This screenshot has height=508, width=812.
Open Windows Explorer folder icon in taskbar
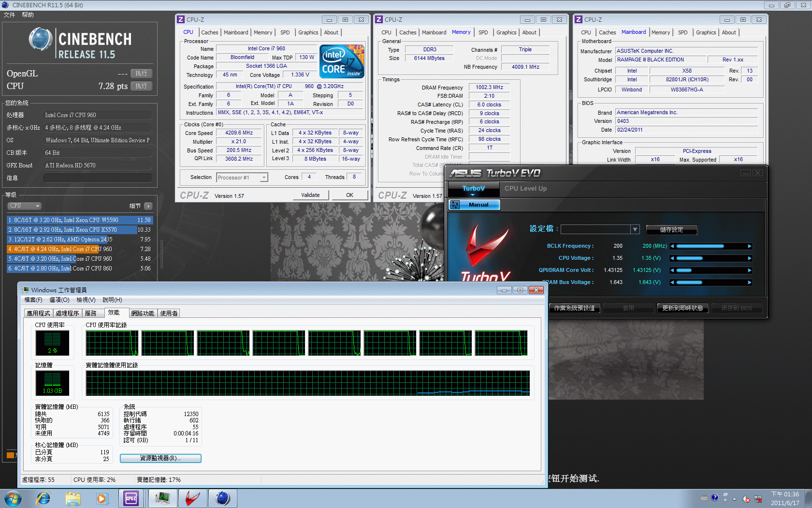pyautogui.click(x=73, y=498)
